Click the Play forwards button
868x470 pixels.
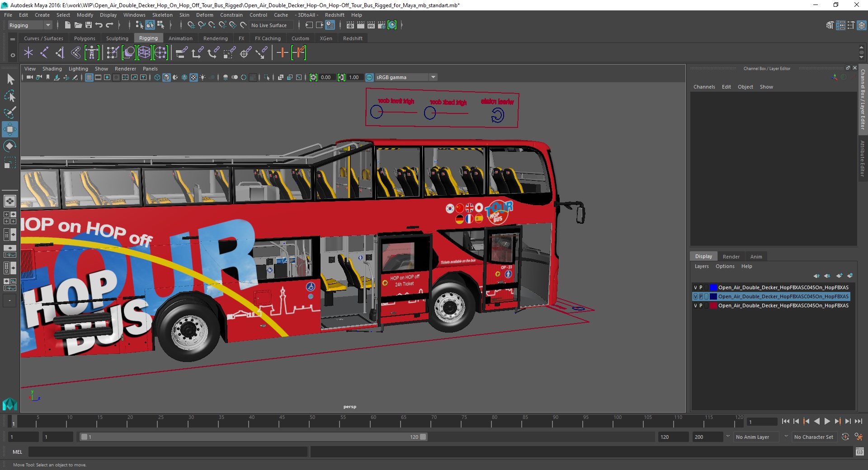pos(827,421)
